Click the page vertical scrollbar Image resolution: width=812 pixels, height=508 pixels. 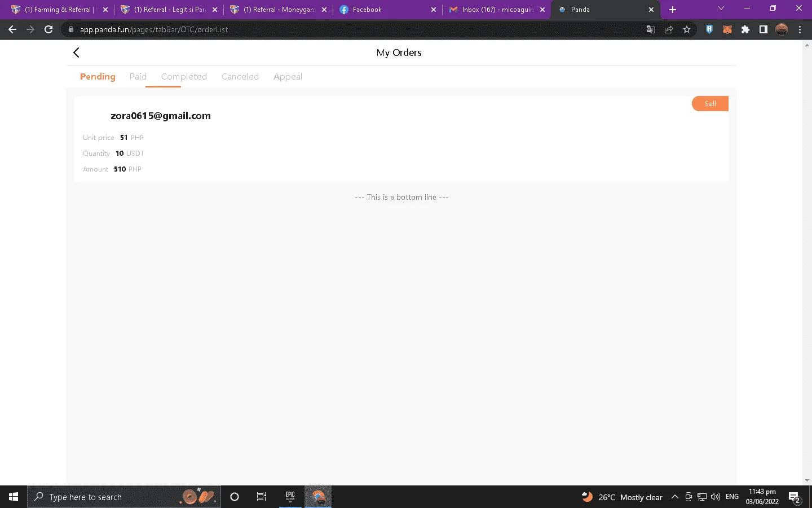[x=807, y=262]
